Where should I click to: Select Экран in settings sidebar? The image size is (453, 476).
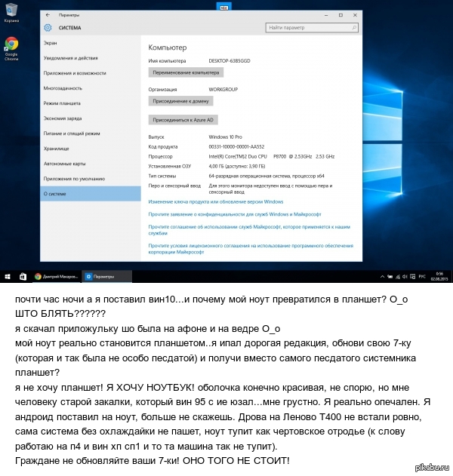91,43
